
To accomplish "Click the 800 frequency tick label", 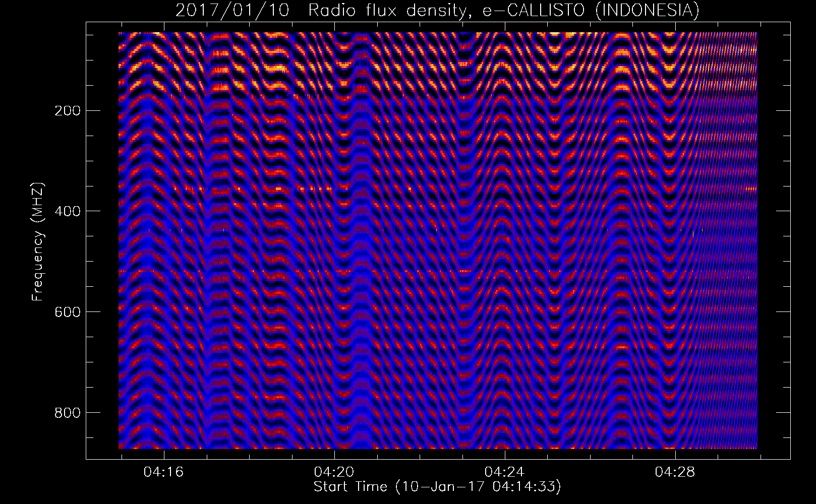I will (x=68, y=413).
